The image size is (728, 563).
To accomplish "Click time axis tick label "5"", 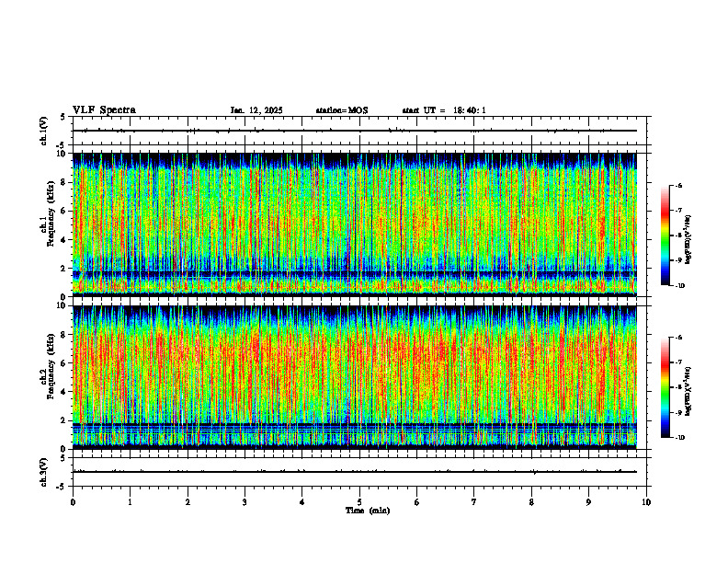I will (x=359, y=502).
